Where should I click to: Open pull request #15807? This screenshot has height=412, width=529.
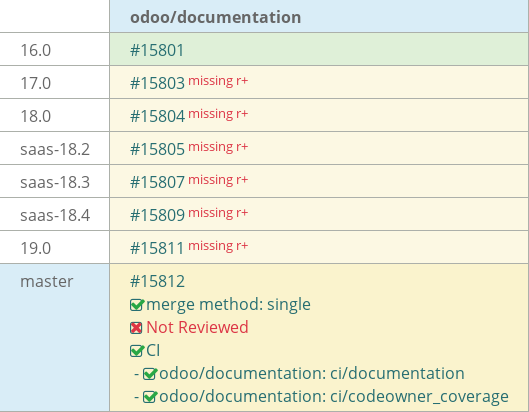[157, 182]
